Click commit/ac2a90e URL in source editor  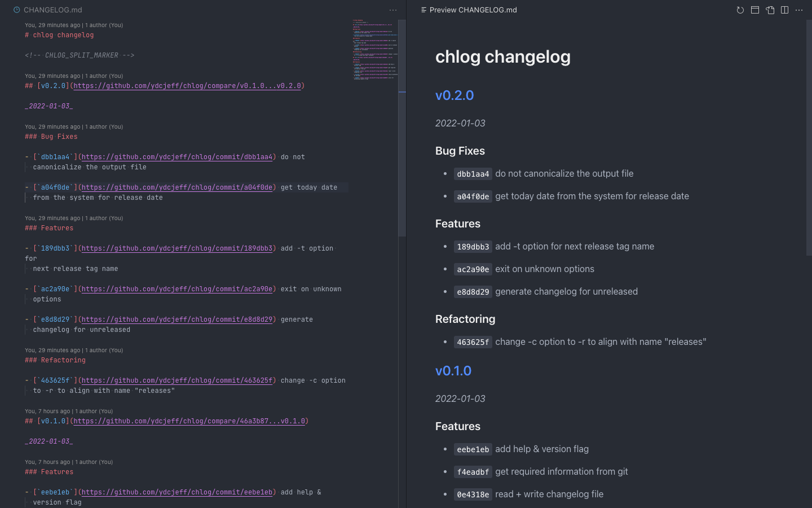[x=177, y=289]
